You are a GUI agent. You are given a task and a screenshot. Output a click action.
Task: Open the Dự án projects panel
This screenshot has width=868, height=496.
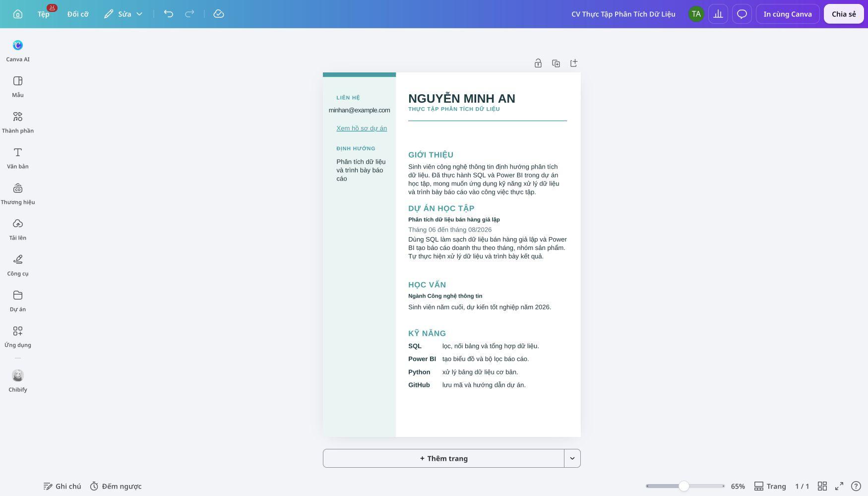click(18, 301)
